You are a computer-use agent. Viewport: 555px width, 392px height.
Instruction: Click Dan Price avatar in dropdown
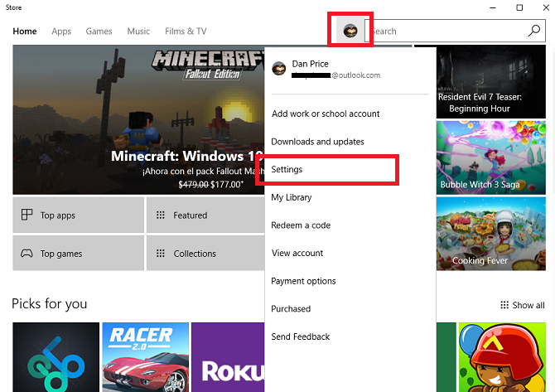[x=279, y=69]
